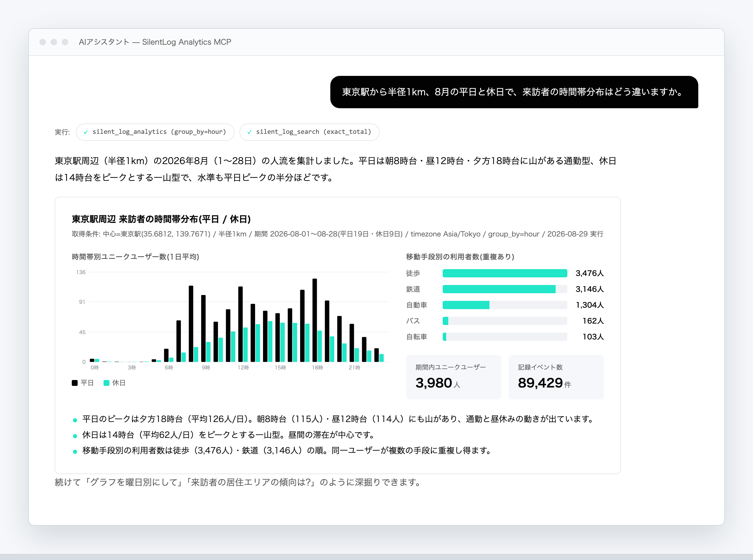The height and width of the screenshot is (560, 753).
Task: Click the 6時 x-axis label
Action: (x=169, y=367)
